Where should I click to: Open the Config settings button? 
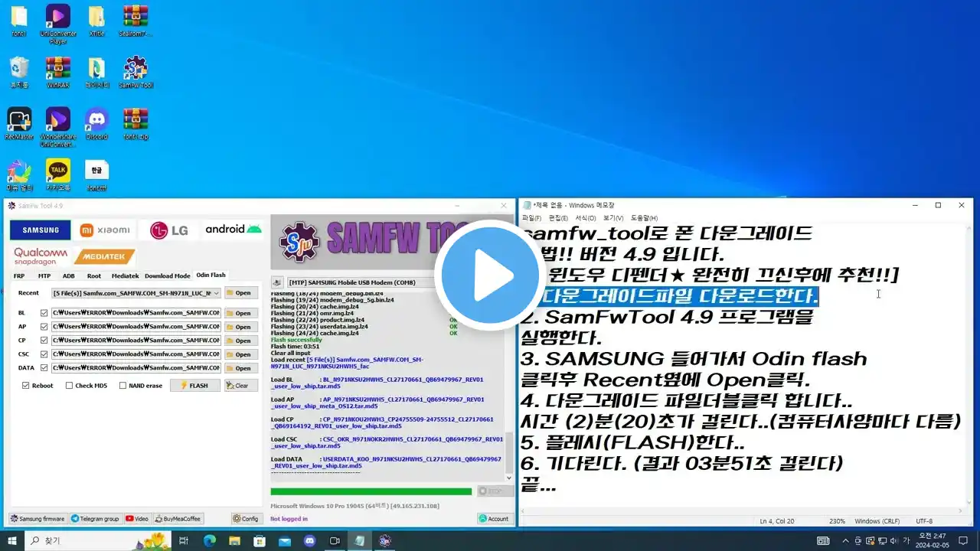pos(247,518)
